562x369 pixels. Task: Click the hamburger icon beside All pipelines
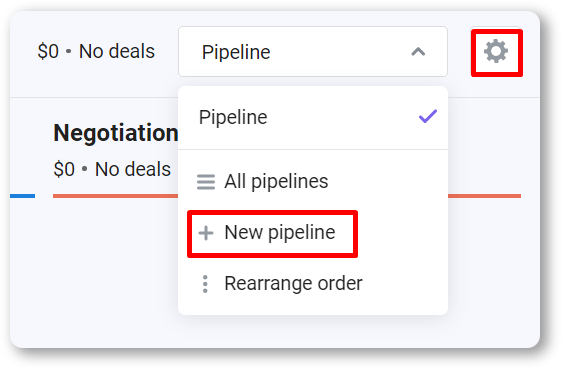206,182
